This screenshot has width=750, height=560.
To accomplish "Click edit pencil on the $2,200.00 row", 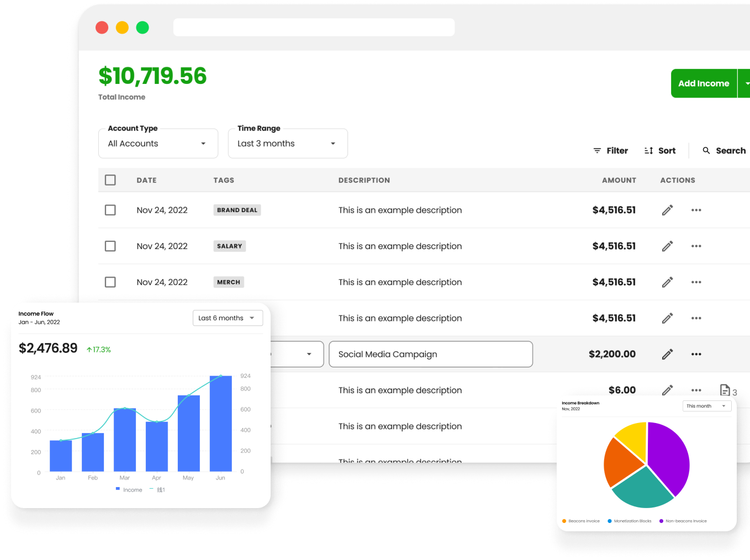I will 667,354.
